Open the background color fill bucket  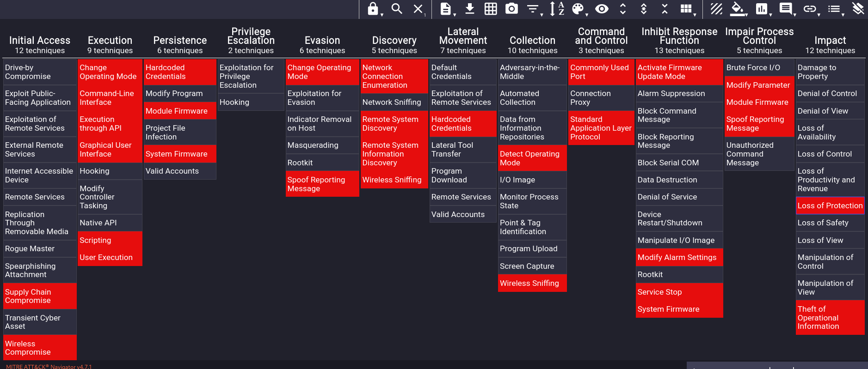tap(738, 9)
